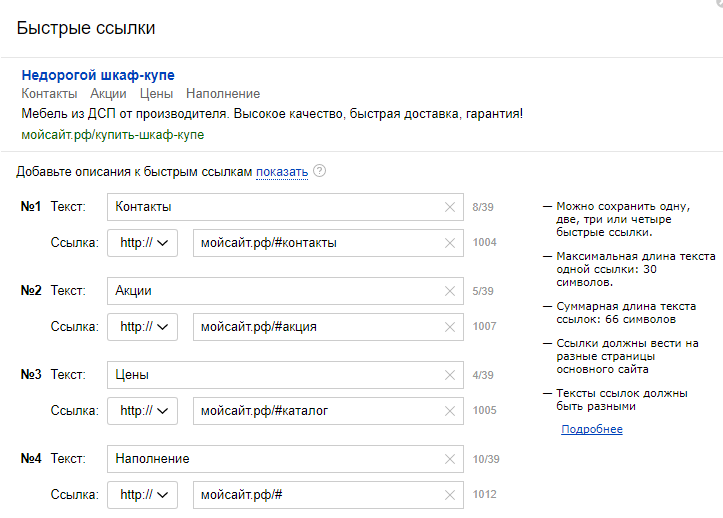Click the 1012 remaining characters counter
This screenshot has height=518, width=723.
(x=485, y=494)
